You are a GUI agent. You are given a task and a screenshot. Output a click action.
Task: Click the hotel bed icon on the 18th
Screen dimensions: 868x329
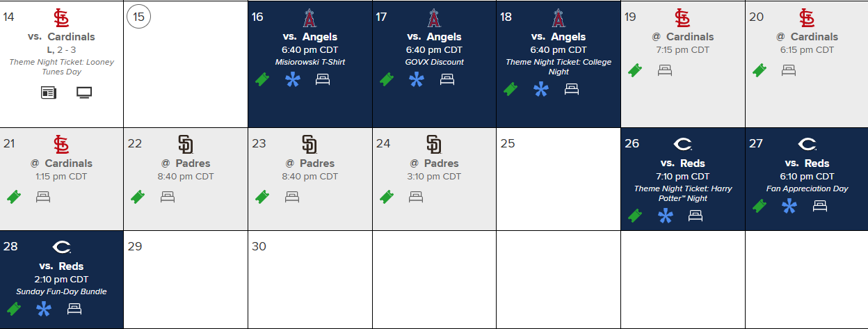572,89
